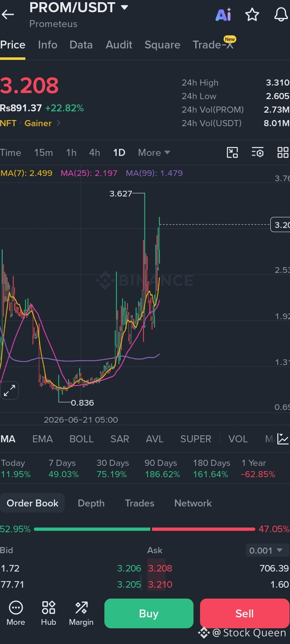Open the AI analysis icon
Image resolution: width=290 pixels, height=644 pixels.
223,15
